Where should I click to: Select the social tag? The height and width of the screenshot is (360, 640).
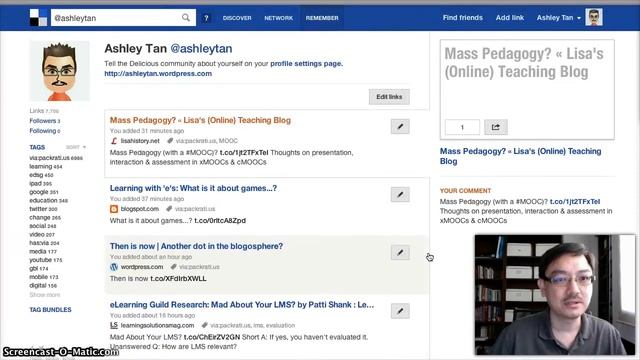pos(42,226)
